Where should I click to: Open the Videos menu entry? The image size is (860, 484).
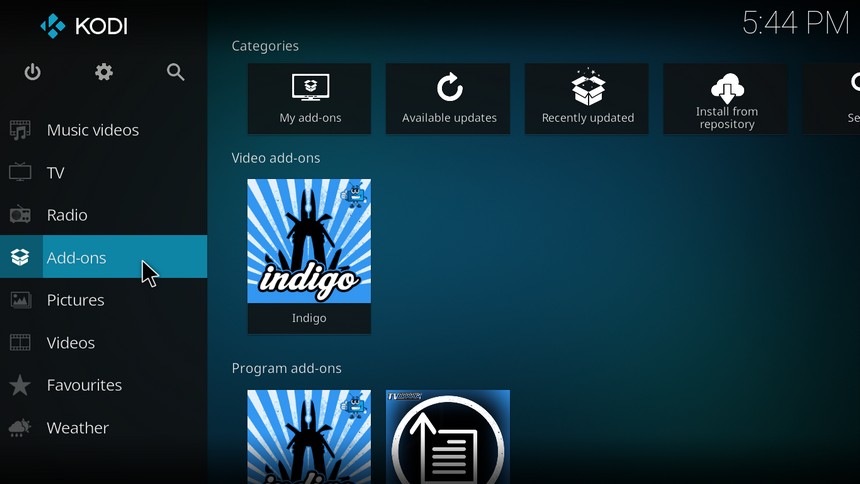coord(104,342)
